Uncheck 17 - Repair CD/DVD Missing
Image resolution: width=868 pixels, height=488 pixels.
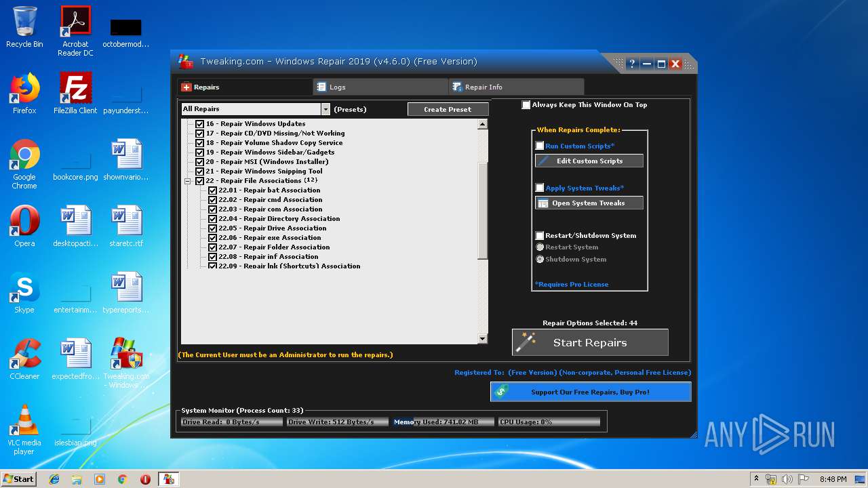[199, 134]
